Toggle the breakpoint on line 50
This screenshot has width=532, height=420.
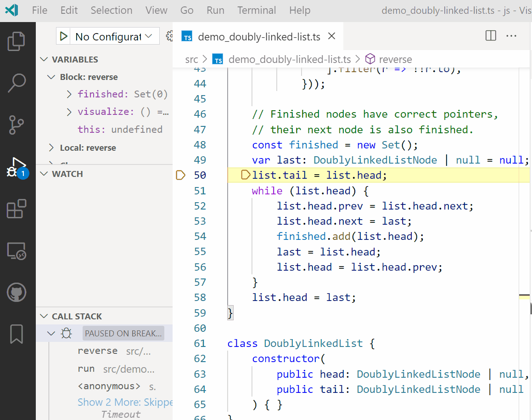click(x=180, y=175)
